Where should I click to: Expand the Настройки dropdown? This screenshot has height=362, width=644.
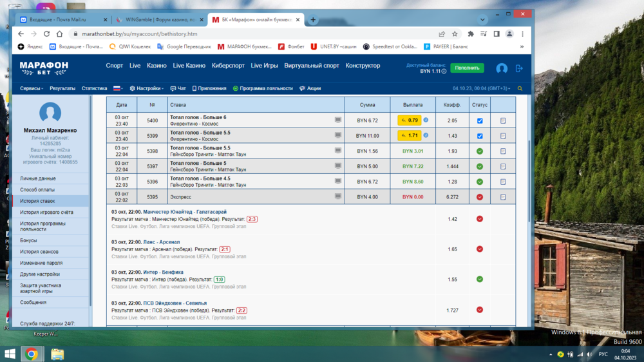click(x=147, y=88)
